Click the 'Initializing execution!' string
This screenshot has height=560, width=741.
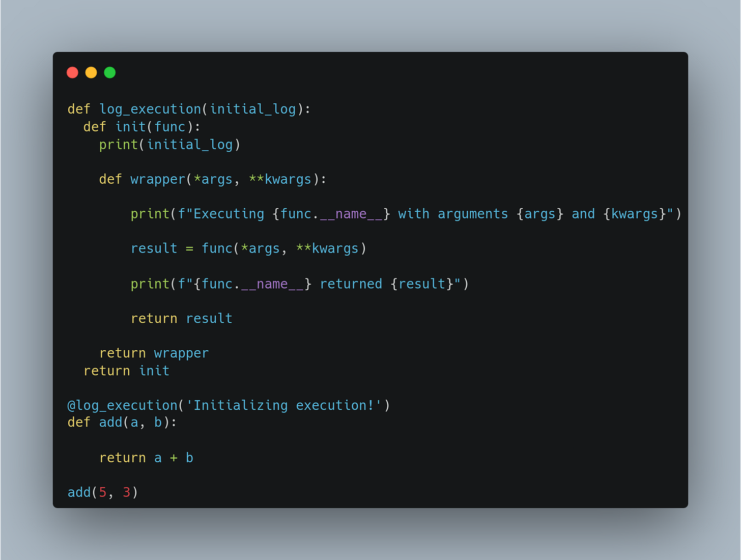[284, 406]
